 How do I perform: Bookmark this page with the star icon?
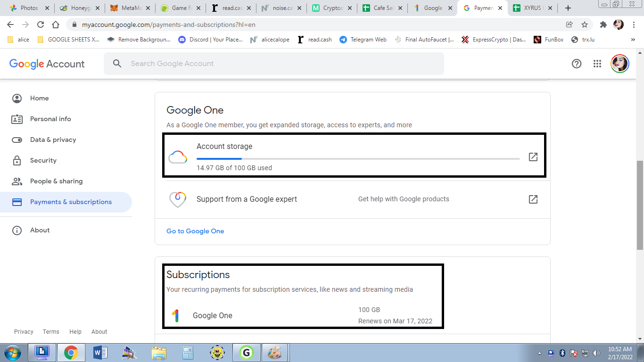pos(585,25)
